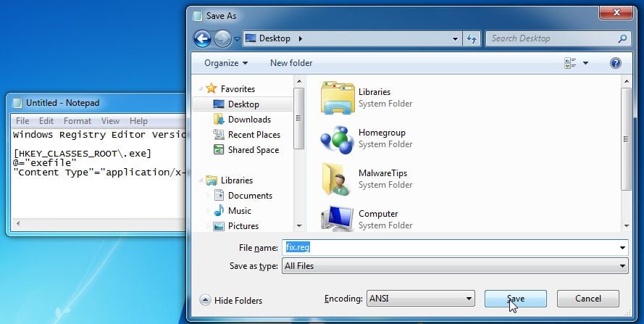Select the MalwareTips item name text
The image size is (644, 324).
(x=382, y=173)
